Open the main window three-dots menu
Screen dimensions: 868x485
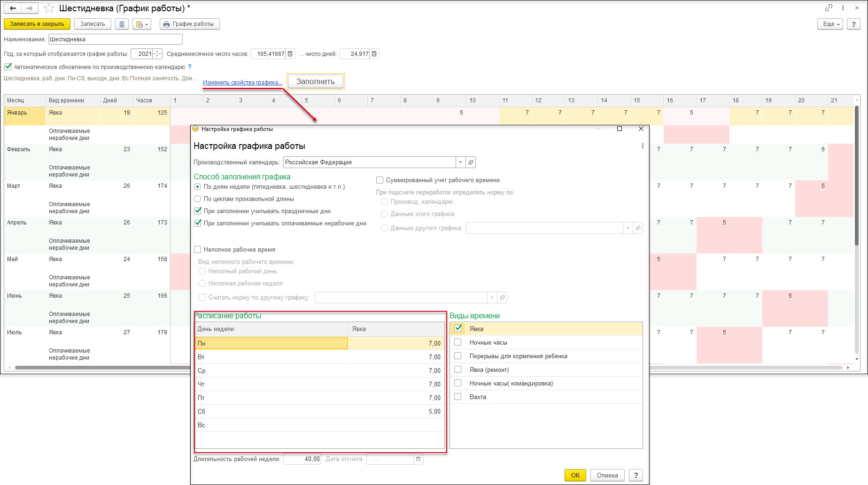point(843,8)
